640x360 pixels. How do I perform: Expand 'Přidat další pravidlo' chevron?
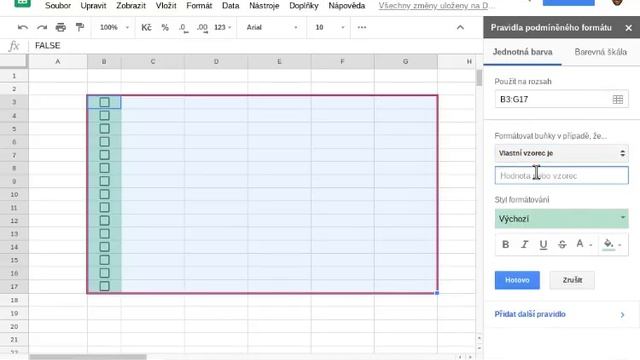tap(622, 314)
